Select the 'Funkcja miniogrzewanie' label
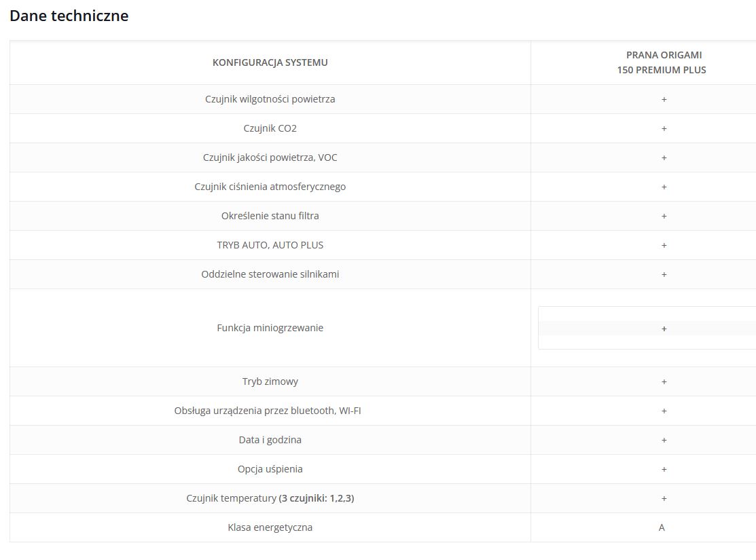Image resolution: width=756 pixels, height=560 pixels. point(270,328)
